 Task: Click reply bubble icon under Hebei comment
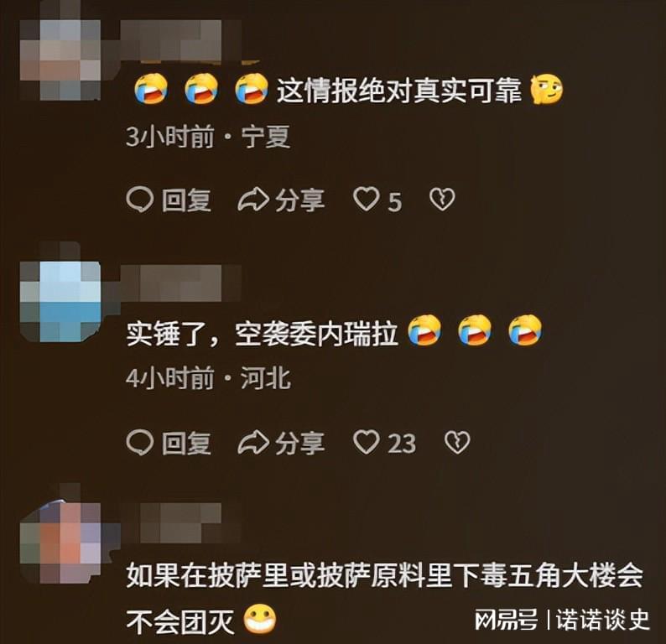140,443
